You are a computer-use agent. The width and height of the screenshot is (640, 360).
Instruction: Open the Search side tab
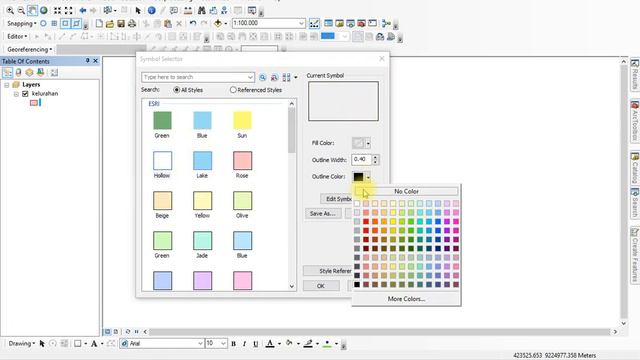tap(635, 203)
